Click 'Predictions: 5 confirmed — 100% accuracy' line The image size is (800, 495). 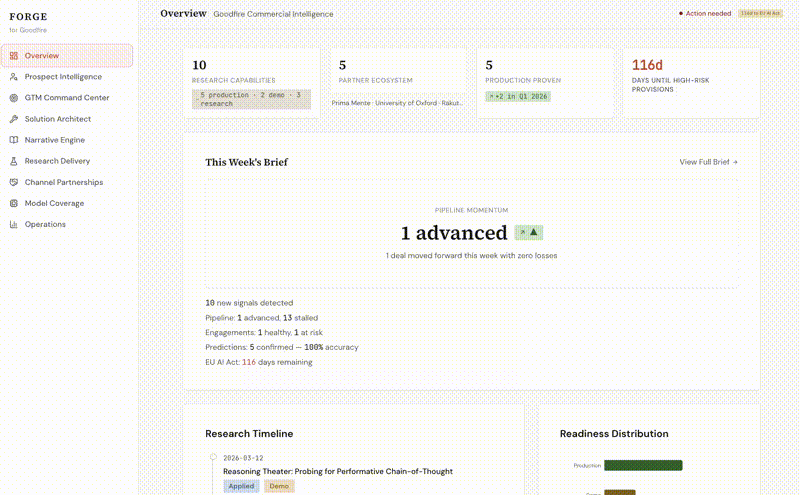(282, 347)
